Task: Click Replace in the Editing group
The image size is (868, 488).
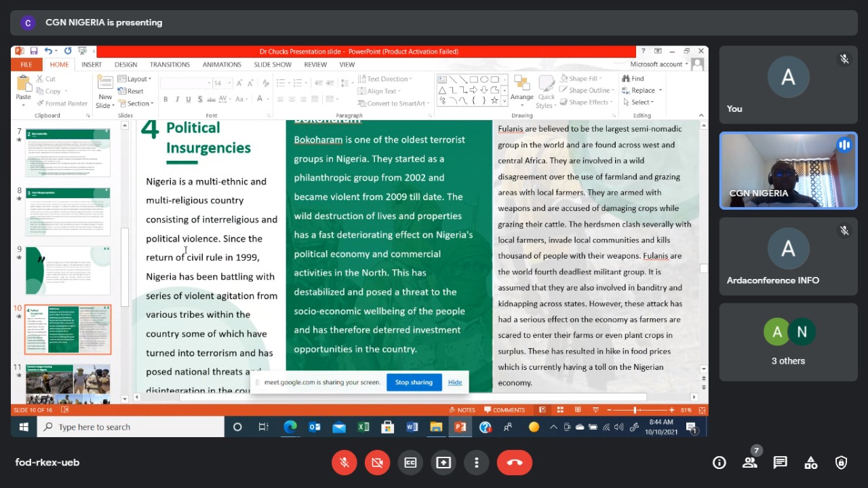Action: pyautogui.click(x=642, y=90)
